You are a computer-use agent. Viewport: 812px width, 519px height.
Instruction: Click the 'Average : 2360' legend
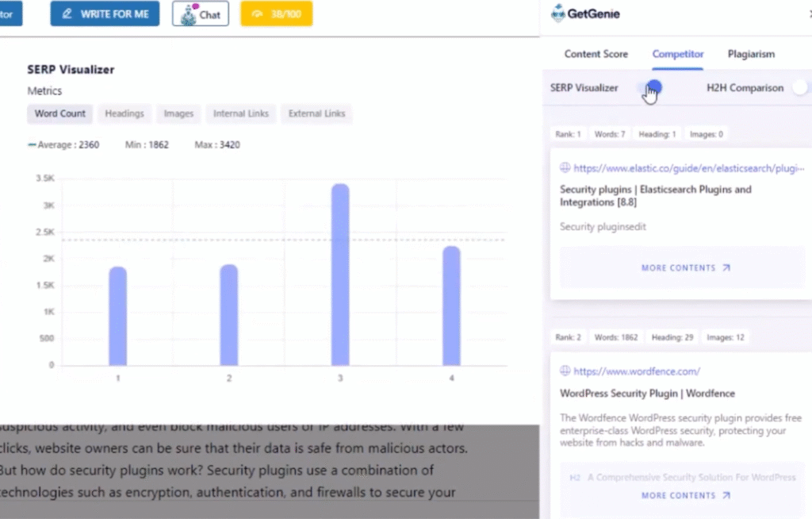click(63, 144)
